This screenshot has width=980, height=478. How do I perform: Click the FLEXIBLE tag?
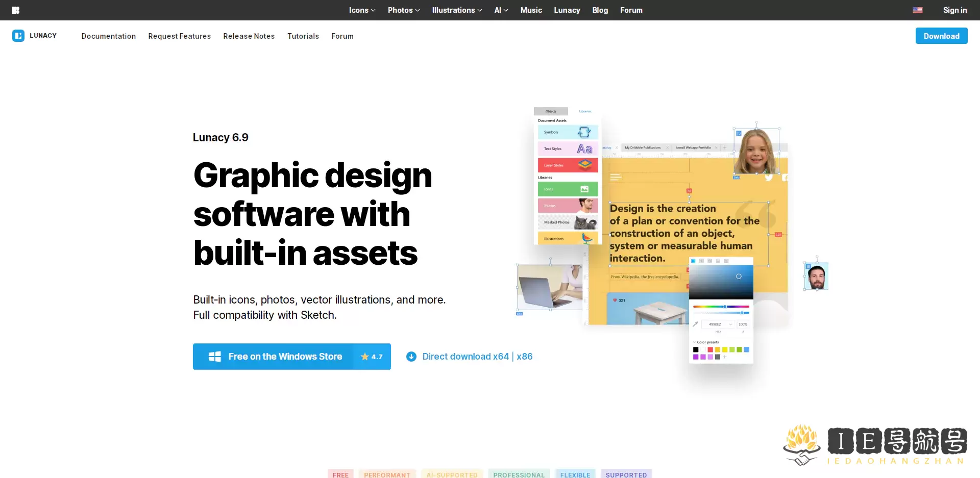[575, 475]
